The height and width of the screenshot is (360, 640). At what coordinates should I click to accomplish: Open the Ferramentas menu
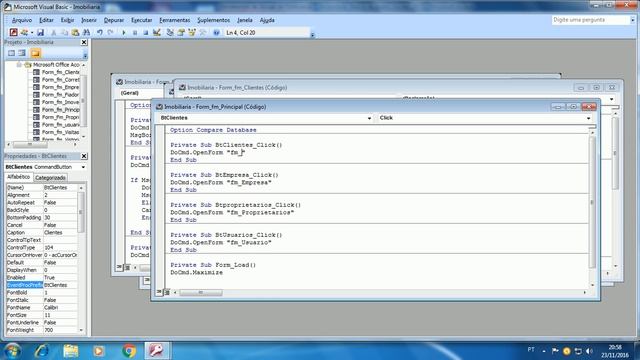tap(175, 20)
